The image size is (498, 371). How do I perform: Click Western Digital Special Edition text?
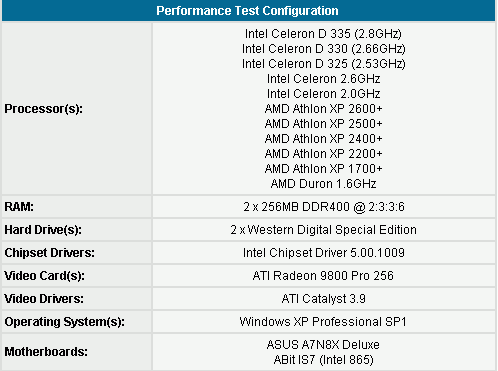tap(332, 230)
